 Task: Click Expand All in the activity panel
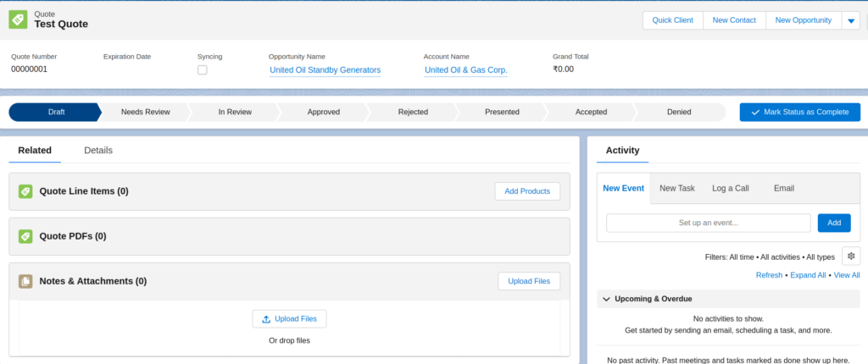tap(808, 275)
